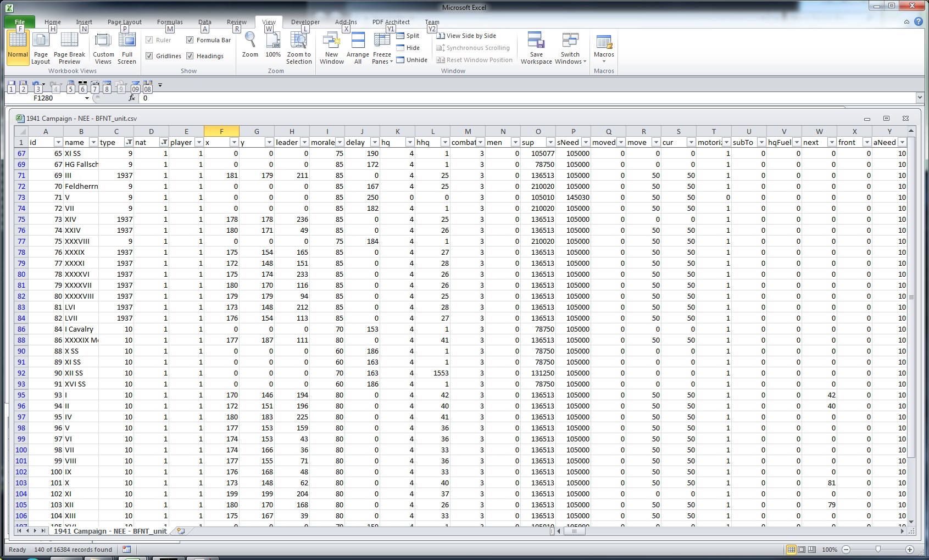Click 100% zoom level in status bar

coord(830,550)
